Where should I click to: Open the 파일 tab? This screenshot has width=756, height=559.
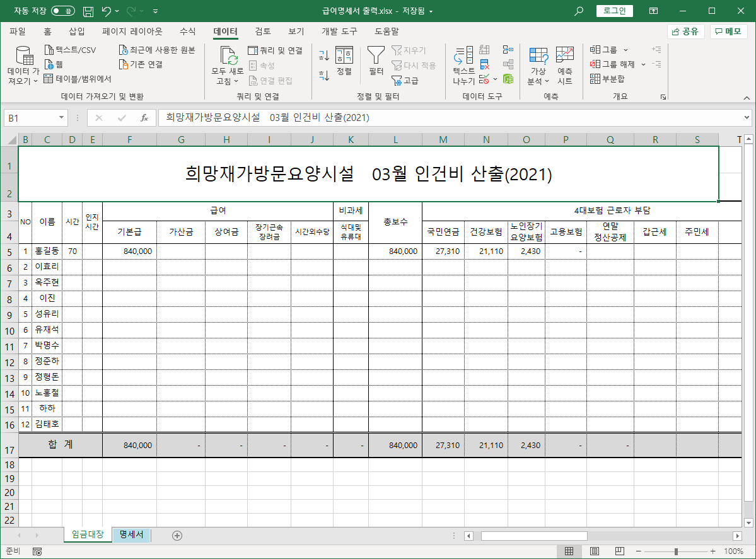(x=18, y=32)
